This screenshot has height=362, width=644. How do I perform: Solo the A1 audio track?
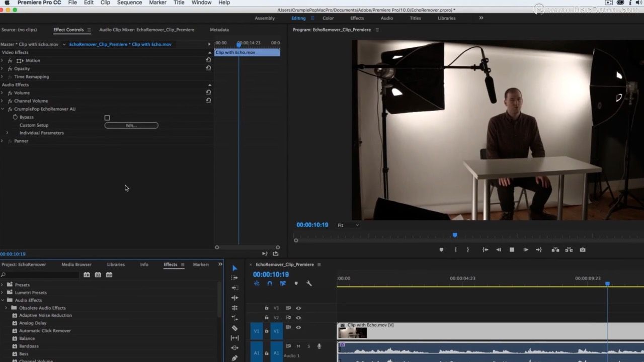pyautogui.click(x=308, y=346)
